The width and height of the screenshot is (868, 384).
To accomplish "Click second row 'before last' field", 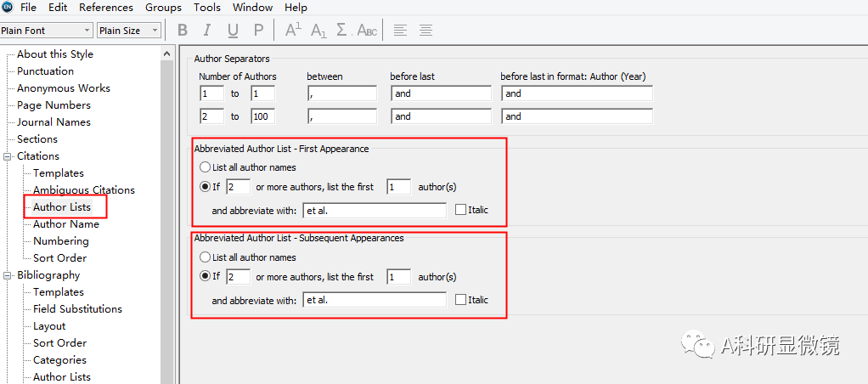I will tap(441, 116).
